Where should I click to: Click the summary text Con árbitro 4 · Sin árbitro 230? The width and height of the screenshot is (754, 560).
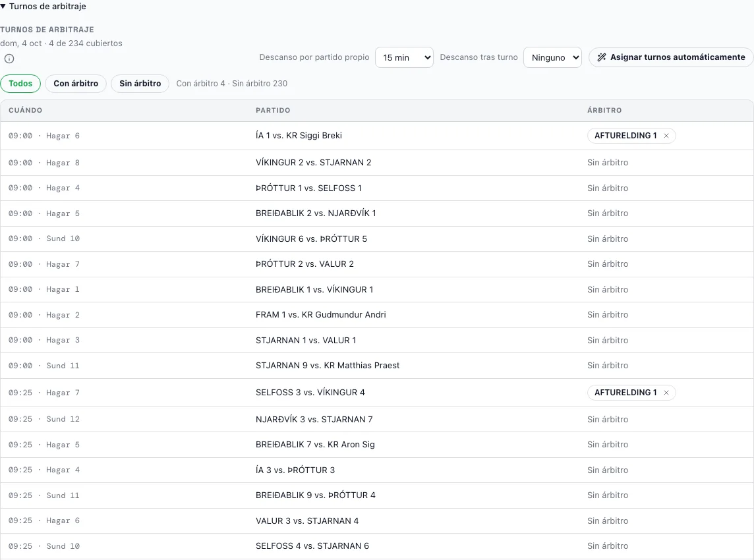pos(232,84)
